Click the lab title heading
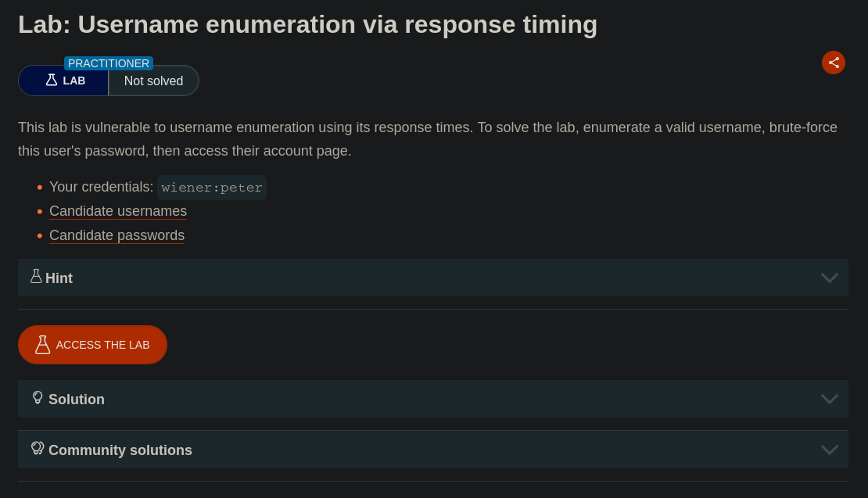Viewport: 868px width, 498px height. click(x=307, y=24)
